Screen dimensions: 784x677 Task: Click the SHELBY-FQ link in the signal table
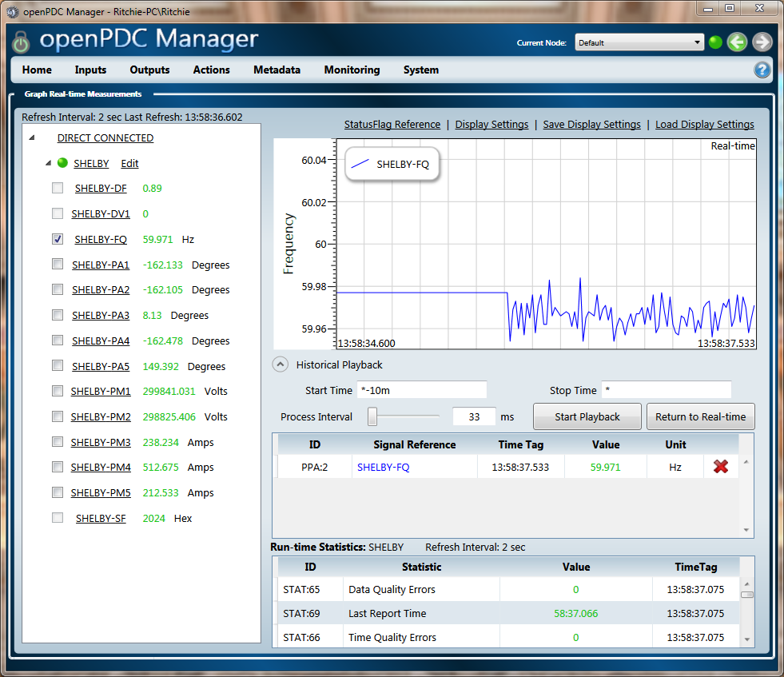[x=383, y=467]
